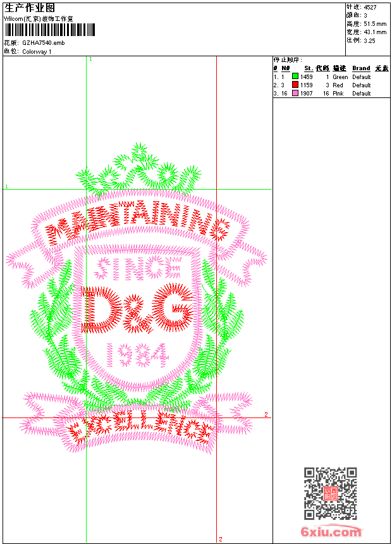The width and height of the screenshot is (392, 544).
Task: Click the file name GZHA7540.emb
Action: (44, 42)
